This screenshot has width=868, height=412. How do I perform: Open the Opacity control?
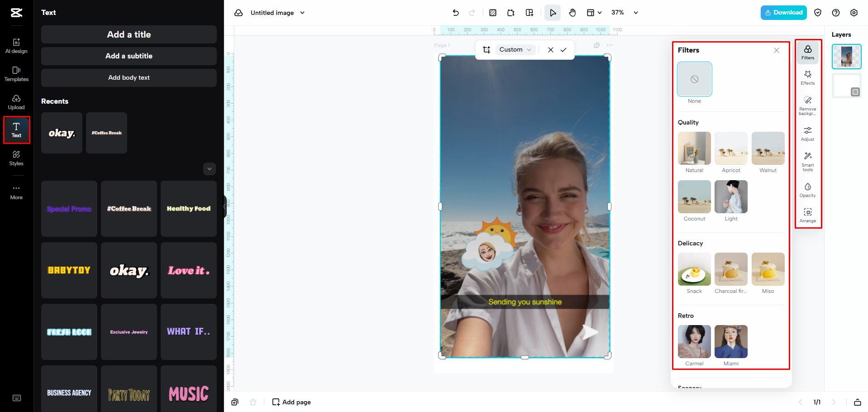pyautogui.click(x=807, y=190)
